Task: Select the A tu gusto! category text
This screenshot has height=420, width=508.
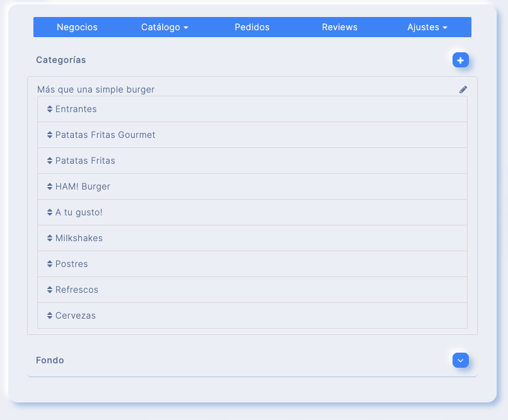Action: tap(79, 213)
